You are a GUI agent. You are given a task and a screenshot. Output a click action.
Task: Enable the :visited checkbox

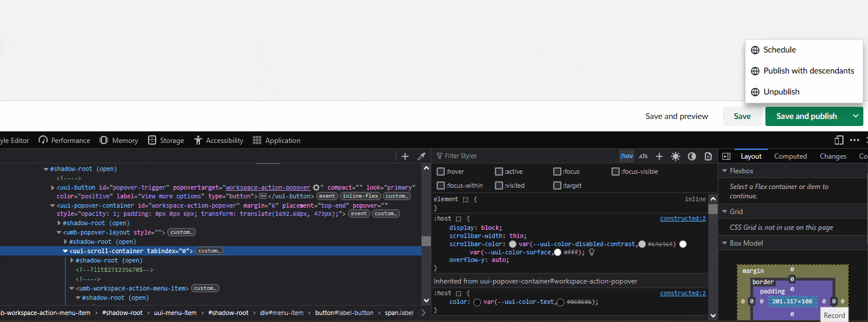pyautogui.click(x=499, y=185)
